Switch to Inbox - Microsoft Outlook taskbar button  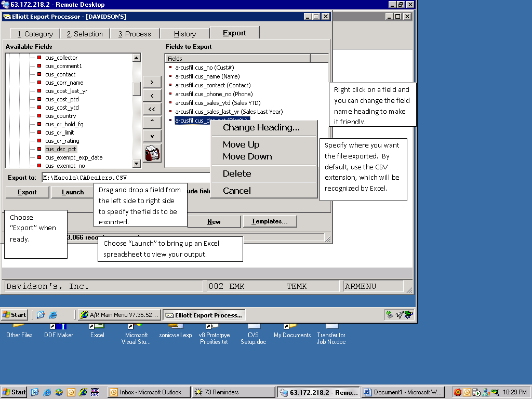pos(149,392)
